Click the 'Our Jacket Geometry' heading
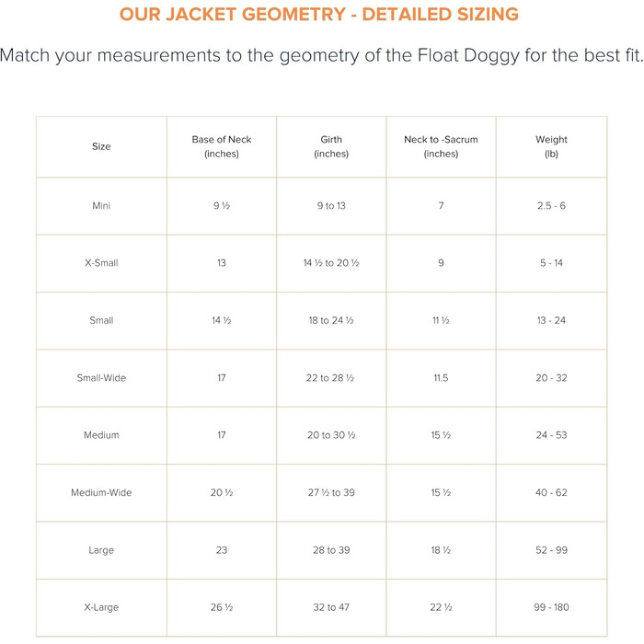 tap(319, 15)
